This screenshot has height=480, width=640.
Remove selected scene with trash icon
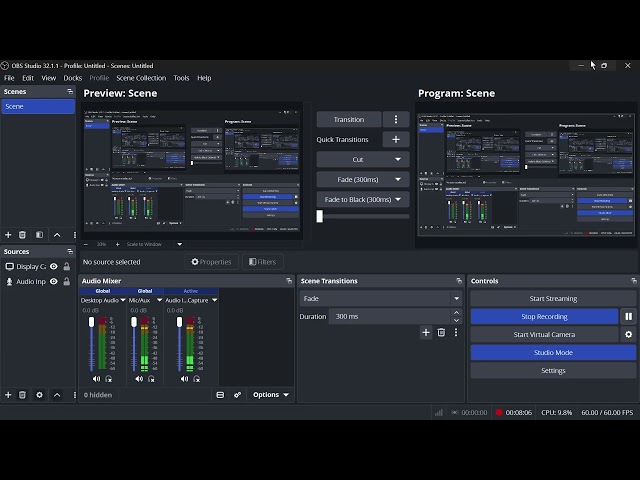22,235
